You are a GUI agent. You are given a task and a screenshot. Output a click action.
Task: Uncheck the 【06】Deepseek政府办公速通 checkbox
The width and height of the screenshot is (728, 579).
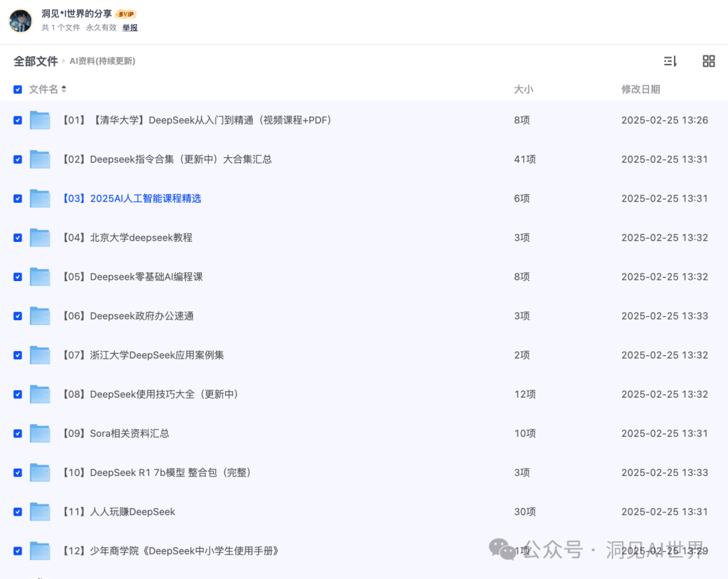pyautogui.click(x=18, y=315)
